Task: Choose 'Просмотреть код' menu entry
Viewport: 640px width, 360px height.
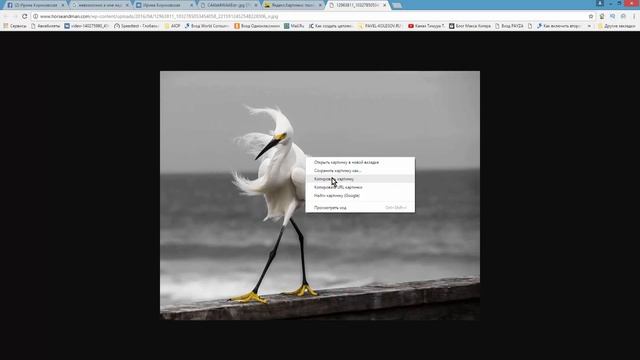Action: [360, 207]
